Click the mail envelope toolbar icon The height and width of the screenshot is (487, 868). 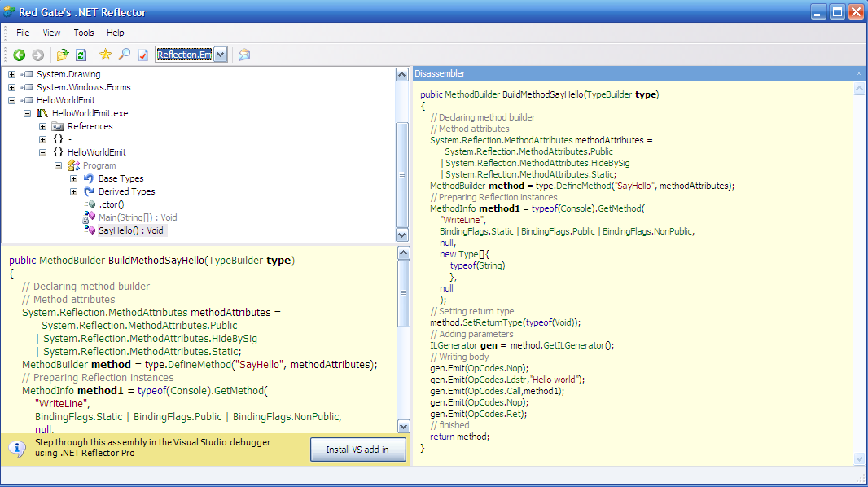click(x=244, y=55)
